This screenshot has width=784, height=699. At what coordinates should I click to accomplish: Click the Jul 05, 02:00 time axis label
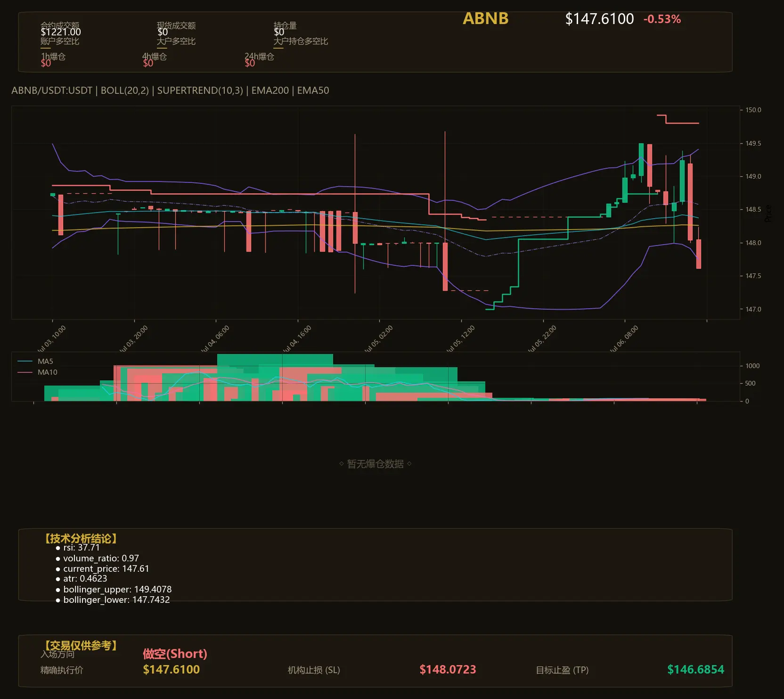379,339
